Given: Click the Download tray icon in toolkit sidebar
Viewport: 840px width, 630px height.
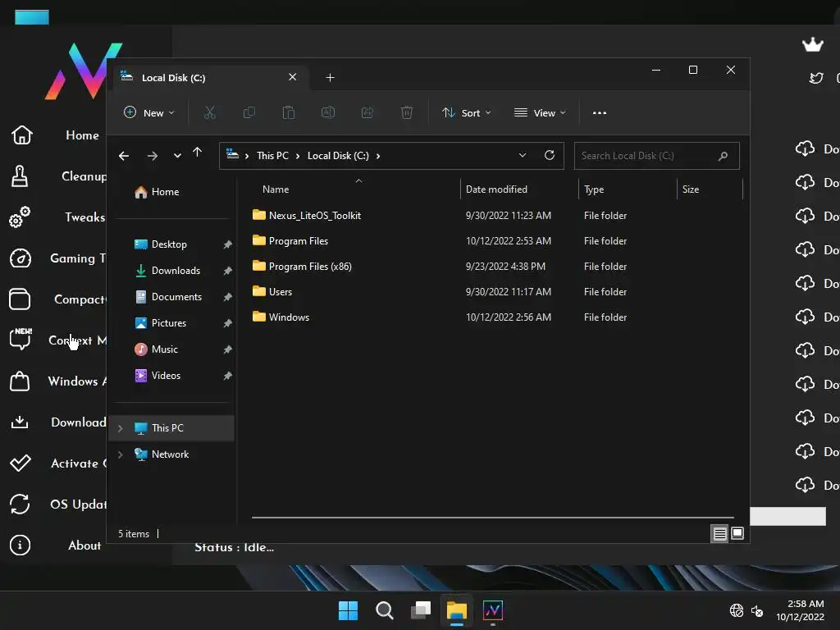Looking at the screenshot, I should [x=20, y=422].
